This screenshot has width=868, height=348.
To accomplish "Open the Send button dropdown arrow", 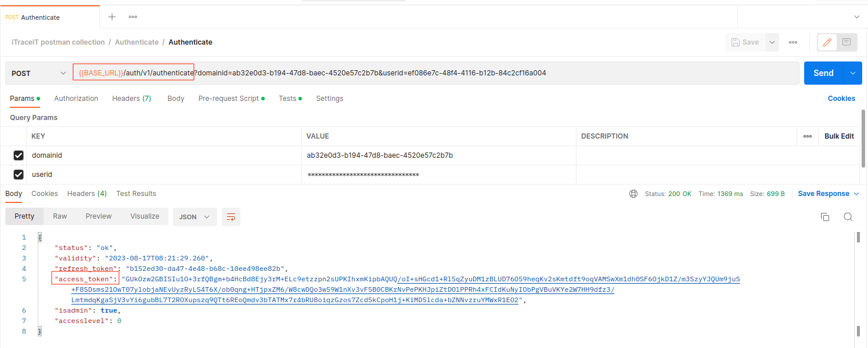I will pyautogui.click(x=852, y=73).
